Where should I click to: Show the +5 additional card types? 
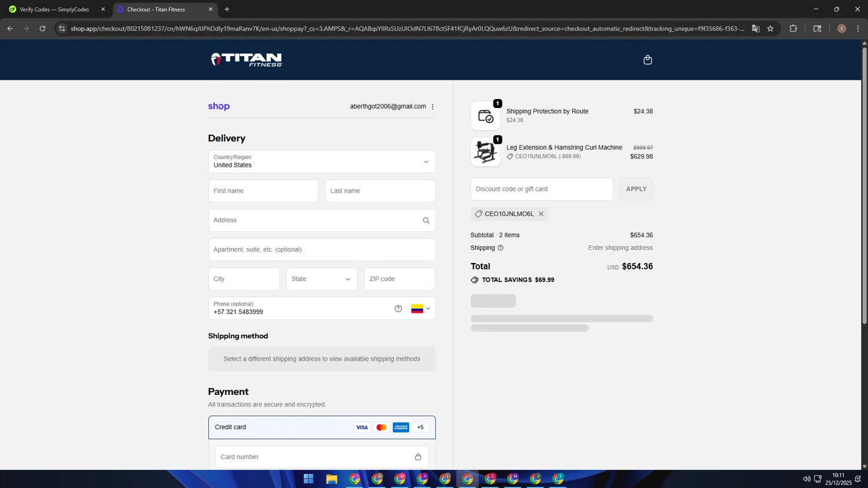click(x=421, y=427)
